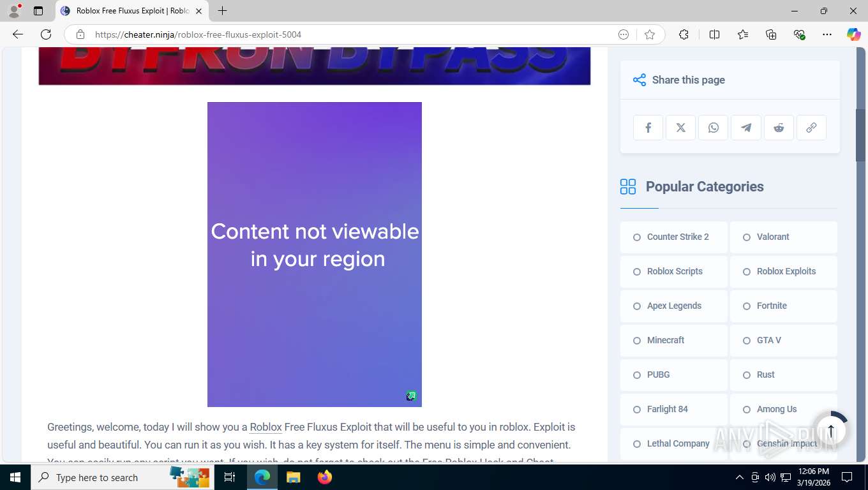Open tab actions menu
The image size is (868, 490).
point(38,11)
